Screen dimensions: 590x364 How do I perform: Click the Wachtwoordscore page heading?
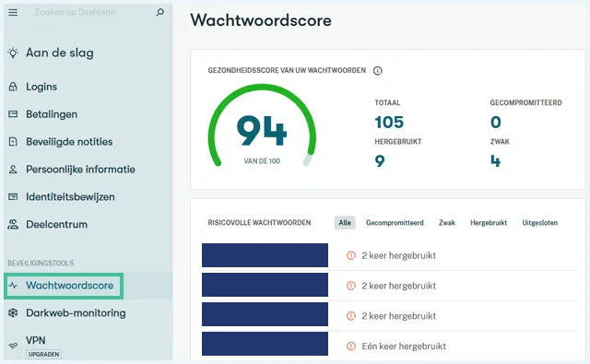261,20
